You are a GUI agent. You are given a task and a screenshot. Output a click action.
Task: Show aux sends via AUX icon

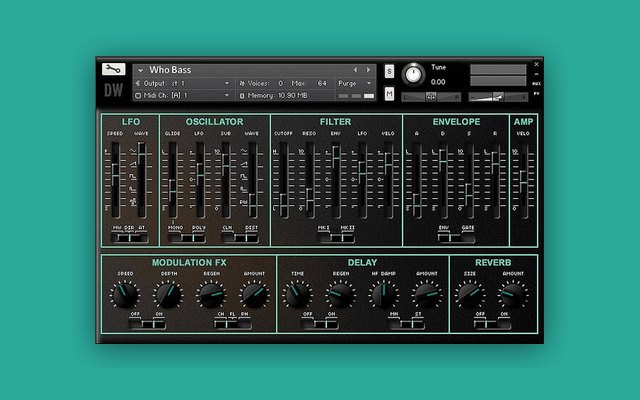[x=536, y=84]
